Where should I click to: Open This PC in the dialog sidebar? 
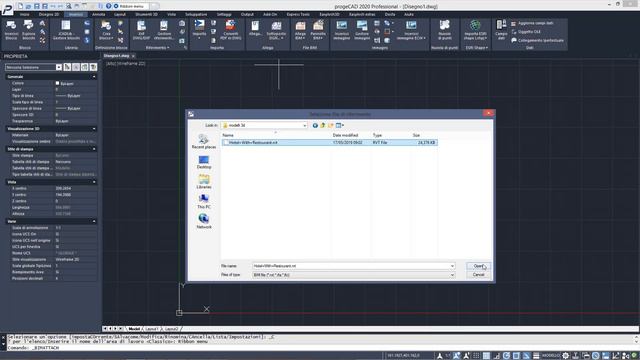[204, 202]
